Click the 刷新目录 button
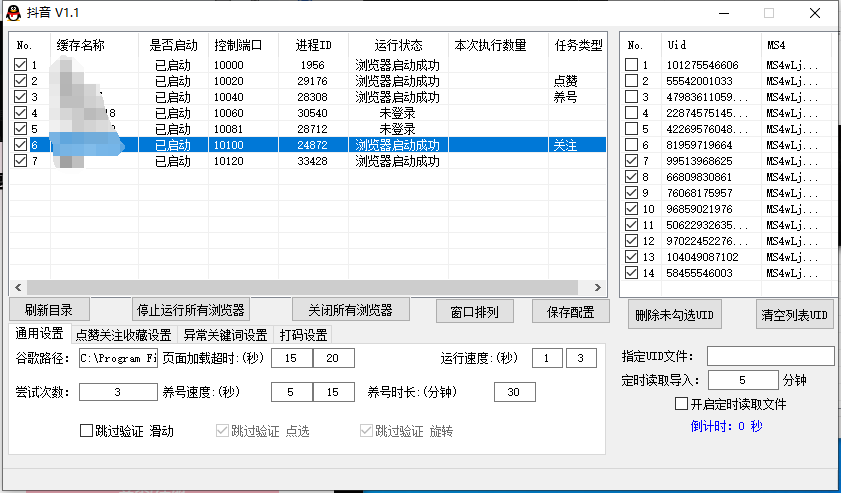The height and width of the screenshot is (493, 841). point(56,310)
